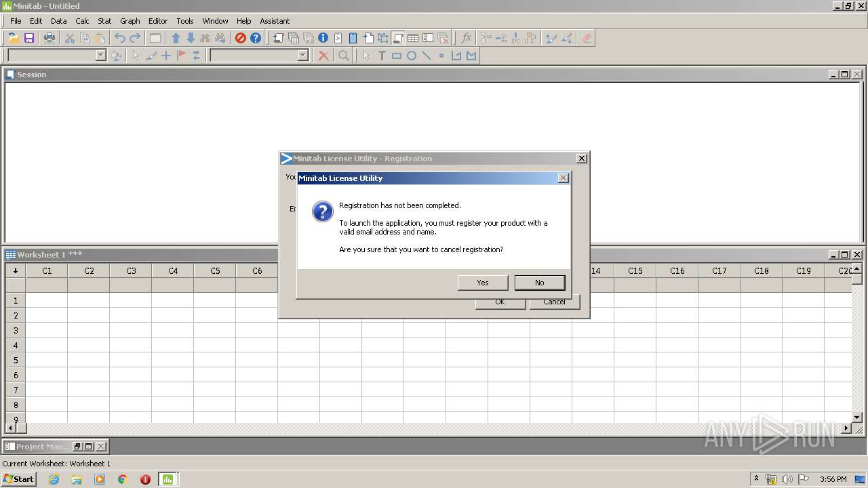Open a project with the folder toolbar icon
Screen dimensions: 868x488
[x=14, y=38]
